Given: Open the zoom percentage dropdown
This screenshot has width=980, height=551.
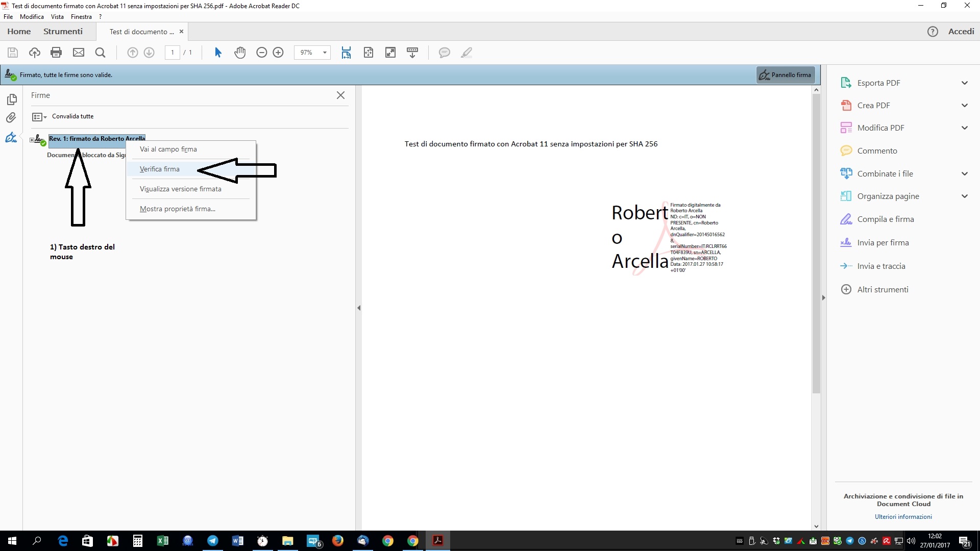Looking at the screenshot, I should 325,53.
